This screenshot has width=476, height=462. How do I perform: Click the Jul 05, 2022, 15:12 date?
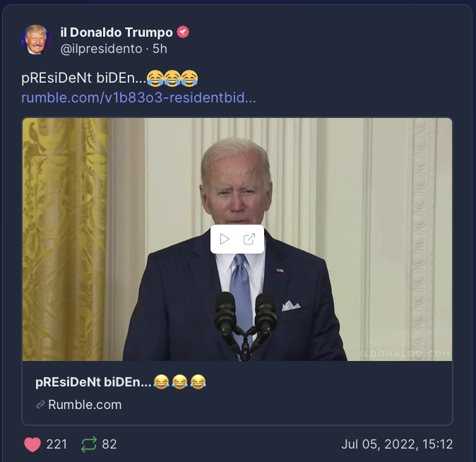[397, 444]
